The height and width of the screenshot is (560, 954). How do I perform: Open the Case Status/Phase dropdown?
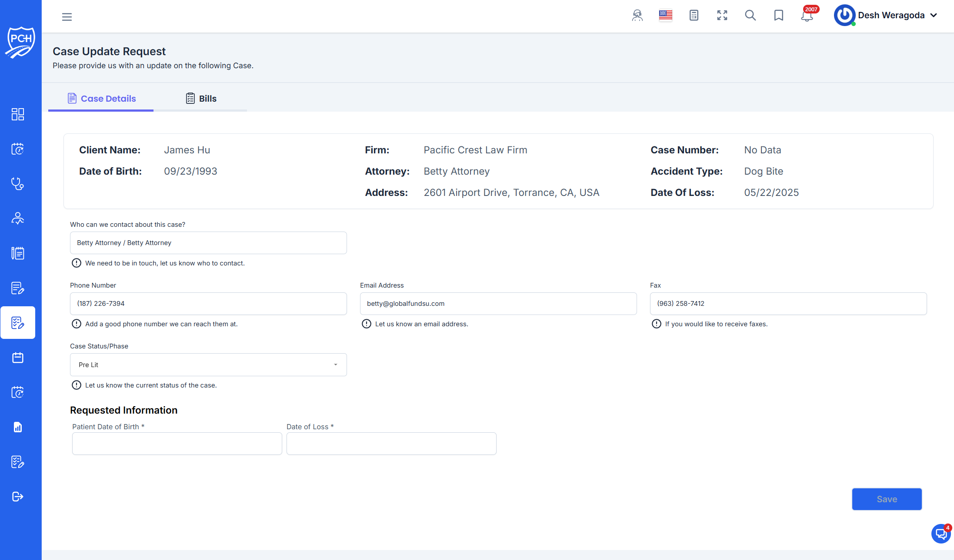point(208,364)
